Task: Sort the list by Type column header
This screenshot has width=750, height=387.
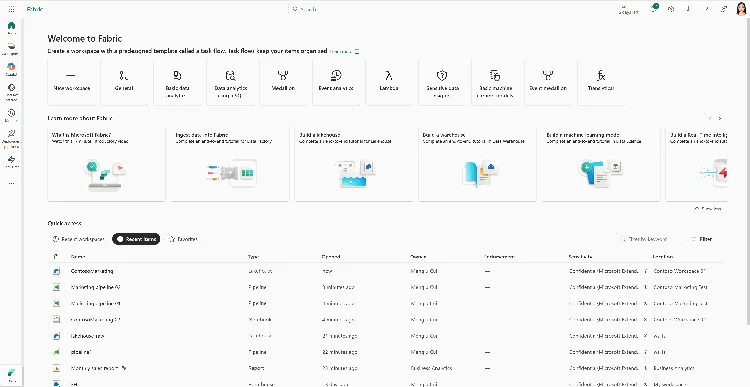Action: coord(254,257)
